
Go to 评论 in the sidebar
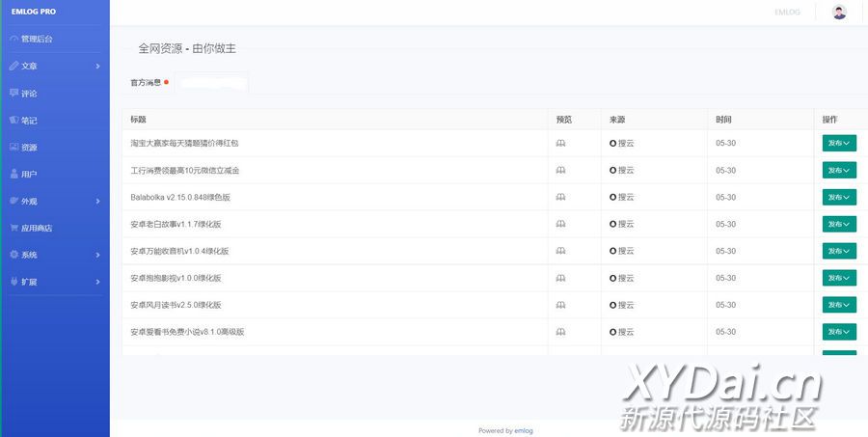(x=29, y=94)
